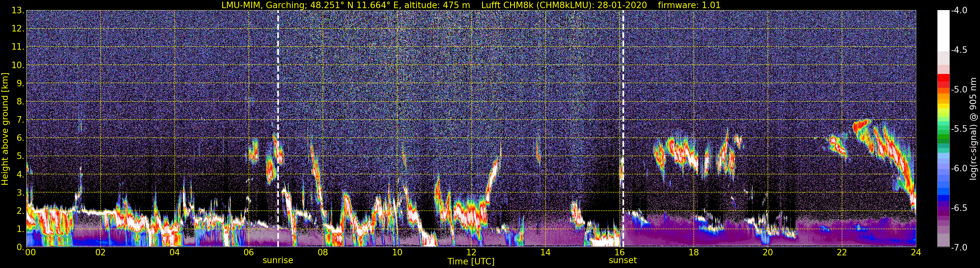
Task: Select the 'Time [UTC]' axis label
Action: [471, 261]
